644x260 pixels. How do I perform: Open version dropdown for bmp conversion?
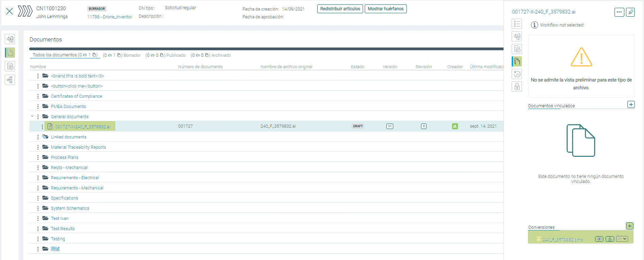[x=622, y=239]
